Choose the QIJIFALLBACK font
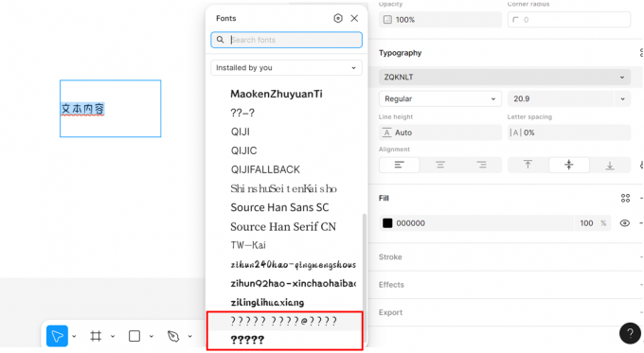This screenshot has width=644, height=353. pyautogui.click(x=265, y=169)
